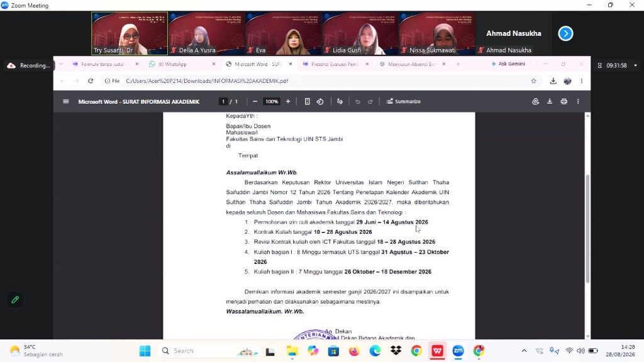Click the PDF vertical scrollbar thumb
This screenshot has height=362, width=644.
(x=587, y=228)
